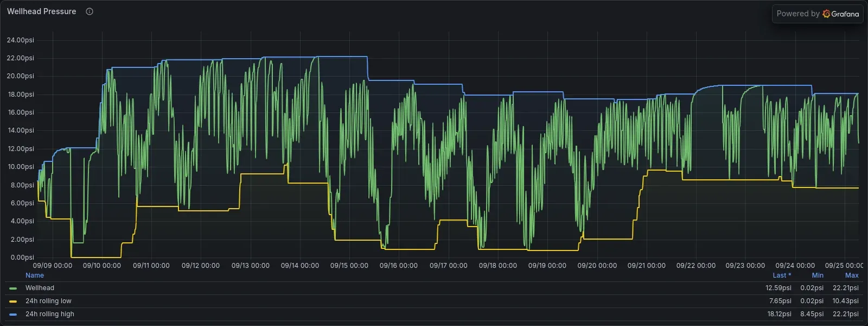Click the 24.00psi y-axis label
This screenshot has width=868, height=326.
(x=21, y=40)
